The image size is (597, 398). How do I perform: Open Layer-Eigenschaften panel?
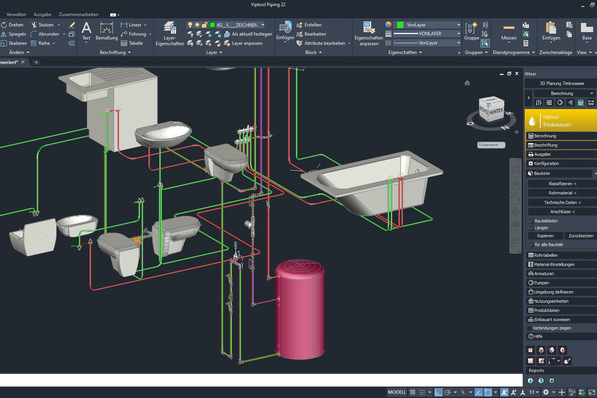pos(170,33)
